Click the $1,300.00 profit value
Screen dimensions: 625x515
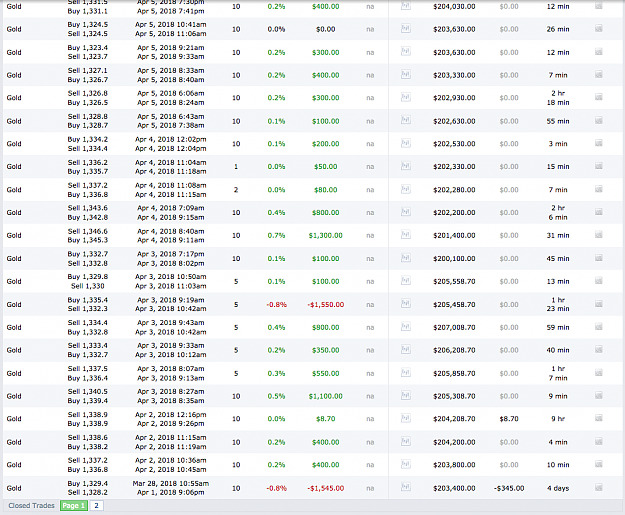326,236
